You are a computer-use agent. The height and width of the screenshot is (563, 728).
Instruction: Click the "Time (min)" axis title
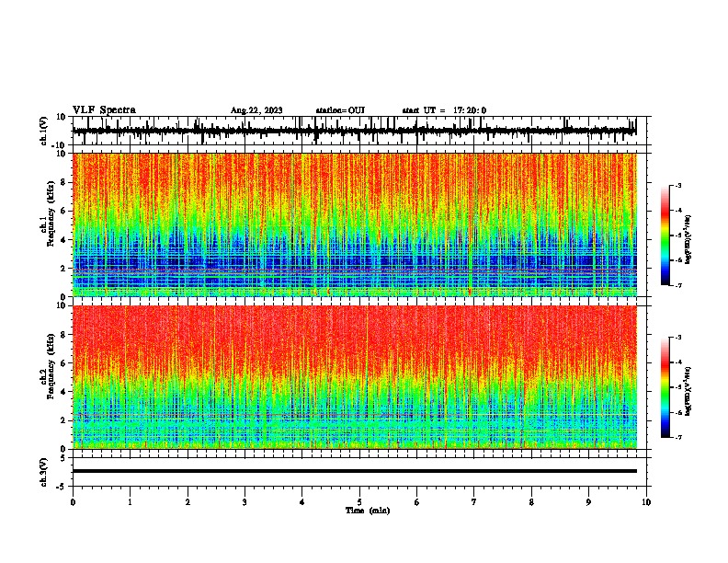368,511
